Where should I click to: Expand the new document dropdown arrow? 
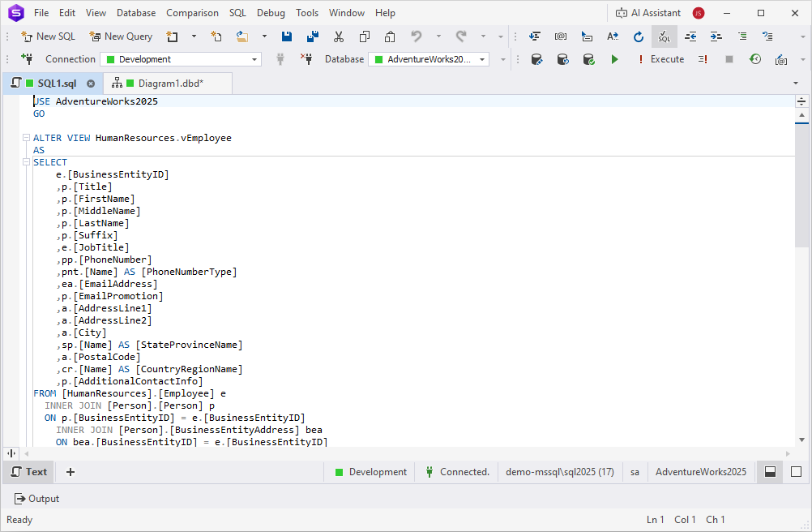point(194,36)
